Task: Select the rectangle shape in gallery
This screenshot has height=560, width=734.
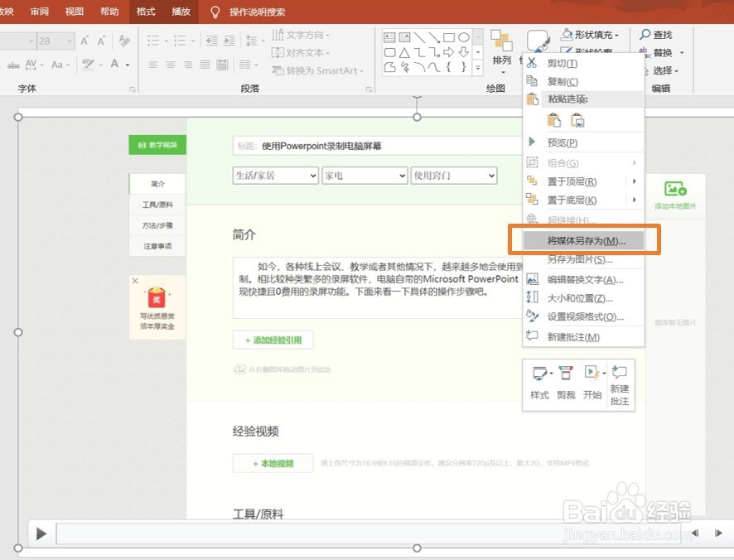Action: point(449,37)
